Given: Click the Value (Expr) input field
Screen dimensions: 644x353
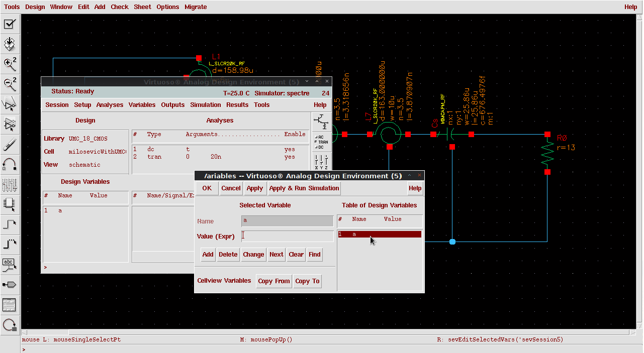Looking at the screenshot, I should pos(288,236).
